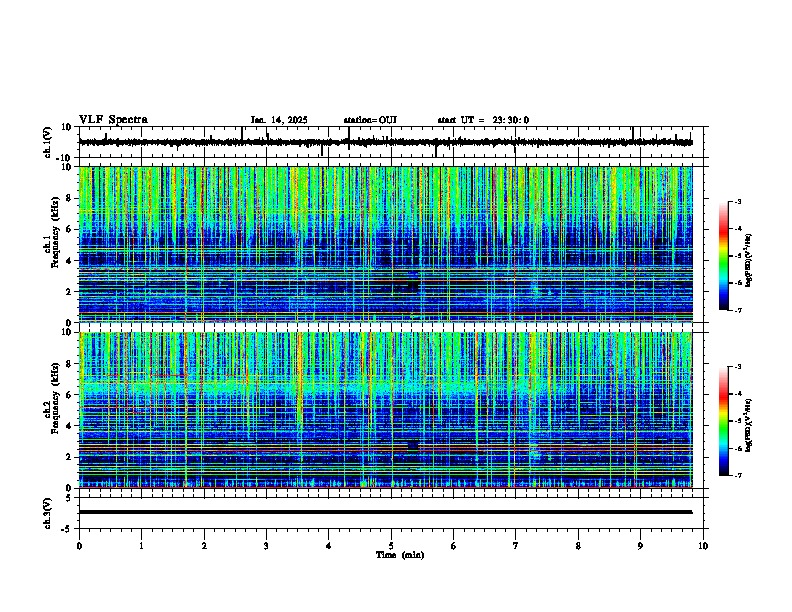Click time axis tick label "3"
Screen dimensions: 792x612
[x=266, y=546]
